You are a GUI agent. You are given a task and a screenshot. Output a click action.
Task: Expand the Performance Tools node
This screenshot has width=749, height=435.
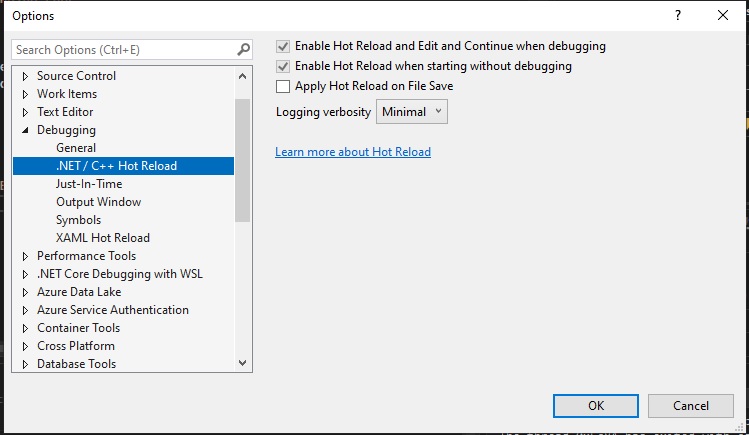pos(25,256)
